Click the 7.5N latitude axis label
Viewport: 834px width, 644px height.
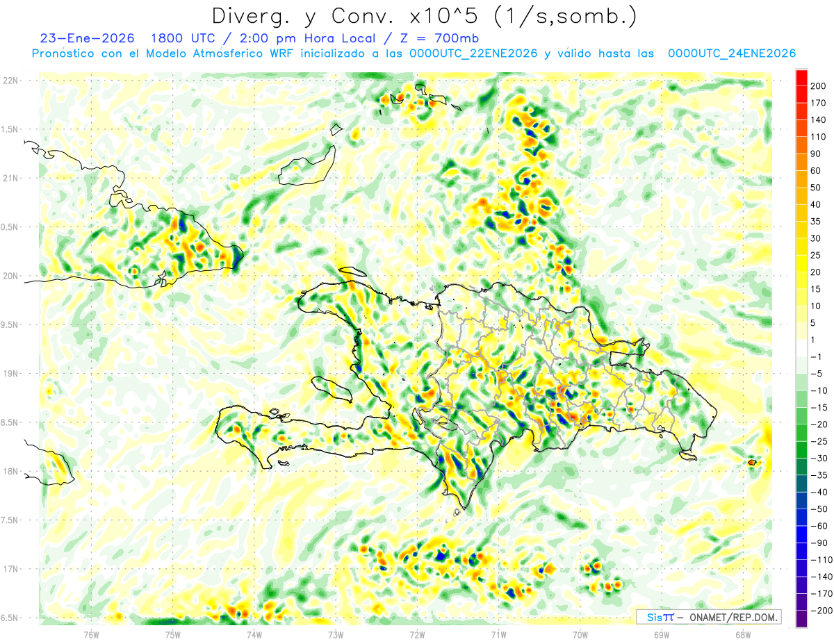(x=10, y=520)
